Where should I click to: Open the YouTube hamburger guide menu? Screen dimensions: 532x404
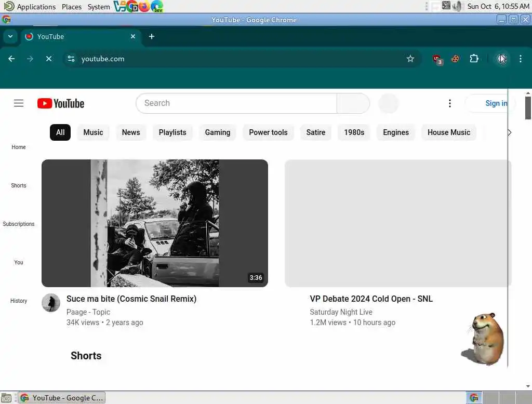(19, 103)
